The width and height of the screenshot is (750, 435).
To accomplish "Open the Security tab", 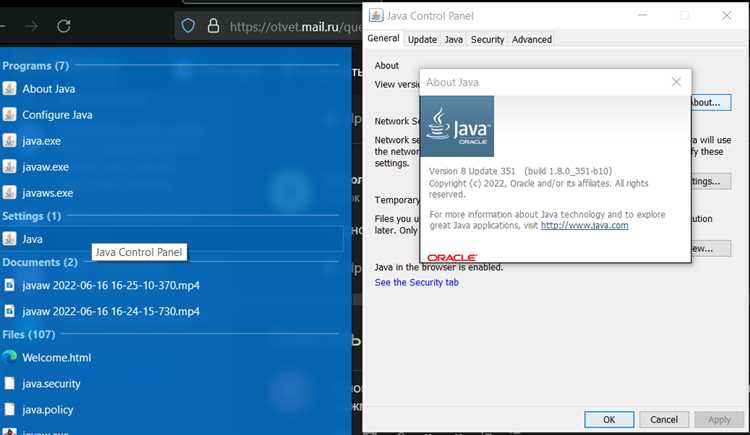I will click(487, 40).
